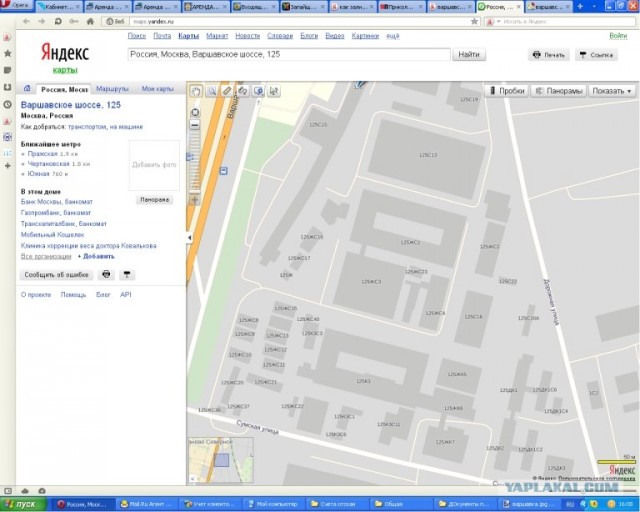Image resolution: width=640 pixels, height=512 pixels.
Task: Click the locate-me button above zoom slider
Action: [x=195, y=112]
